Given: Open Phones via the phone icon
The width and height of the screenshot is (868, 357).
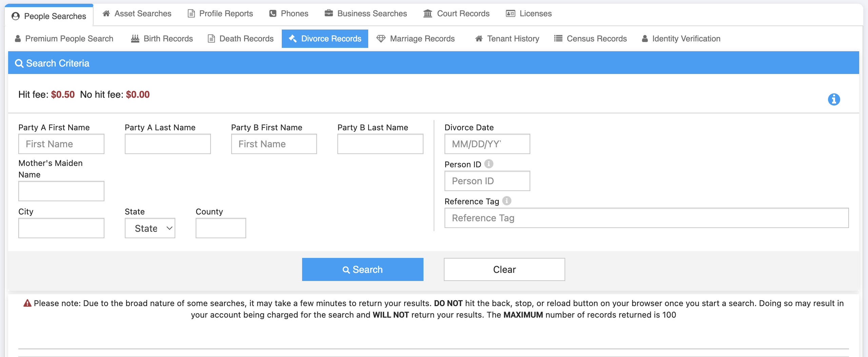Looking at the screenshot, I should [x=273, y=14].
